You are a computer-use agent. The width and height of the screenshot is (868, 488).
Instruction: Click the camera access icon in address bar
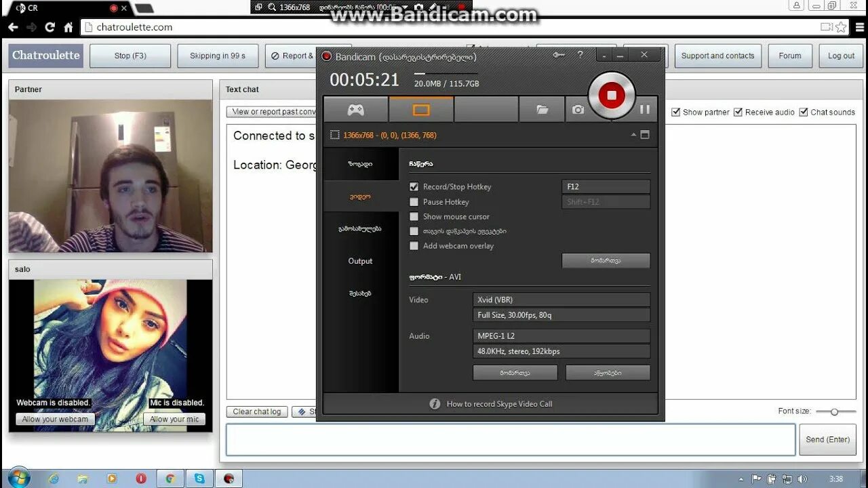point(826,27)
